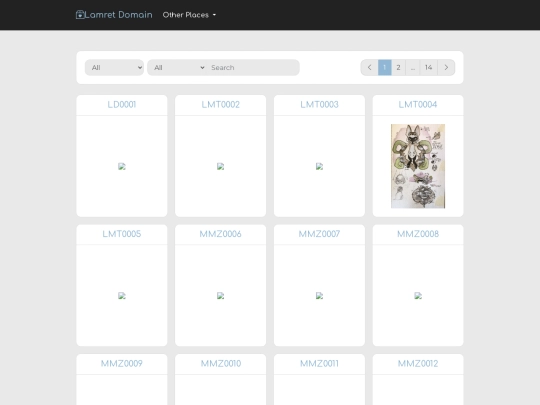Click the Lamret Domain logo icon

click(80, 15)
